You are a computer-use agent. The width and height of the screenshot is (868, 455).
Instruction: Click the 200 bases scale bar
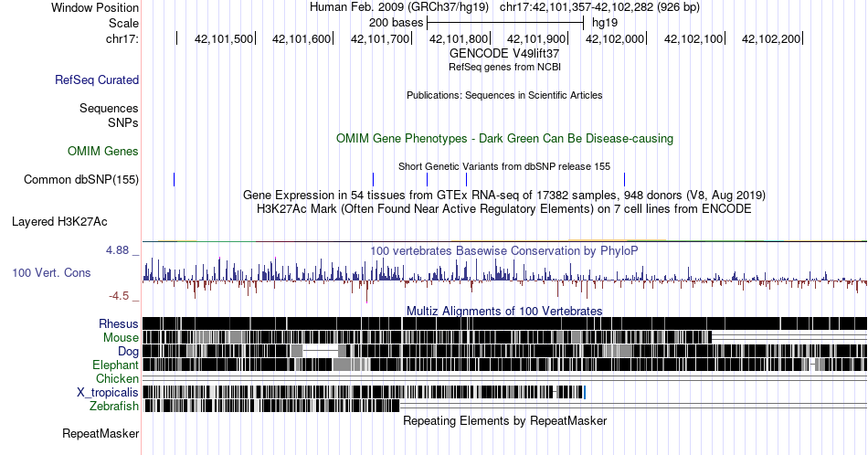click(x=505, y=23)
